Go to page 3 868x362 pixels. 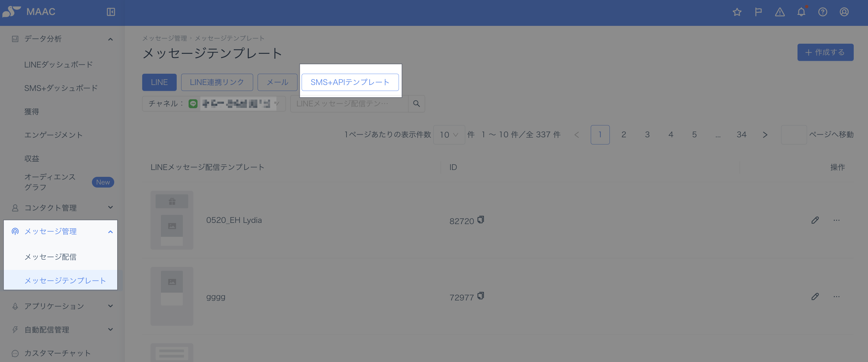(647, 135)
